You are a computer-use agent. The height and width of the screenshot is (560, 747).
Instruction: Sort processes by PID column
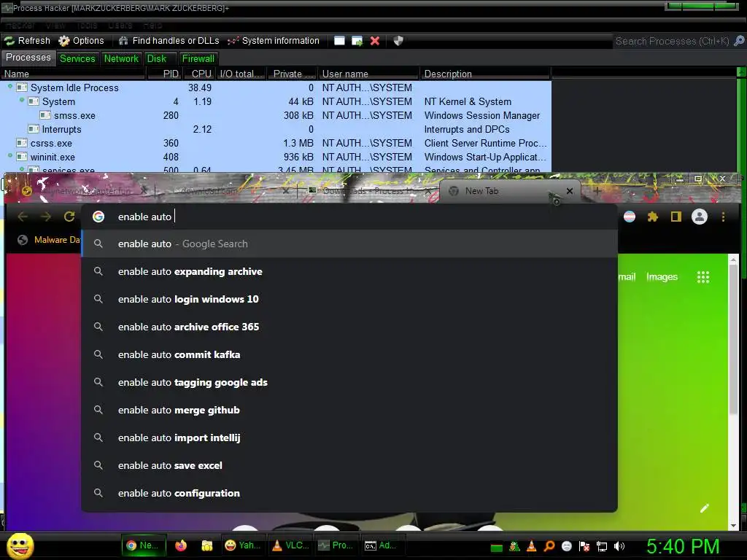click(x=163, y=74)
